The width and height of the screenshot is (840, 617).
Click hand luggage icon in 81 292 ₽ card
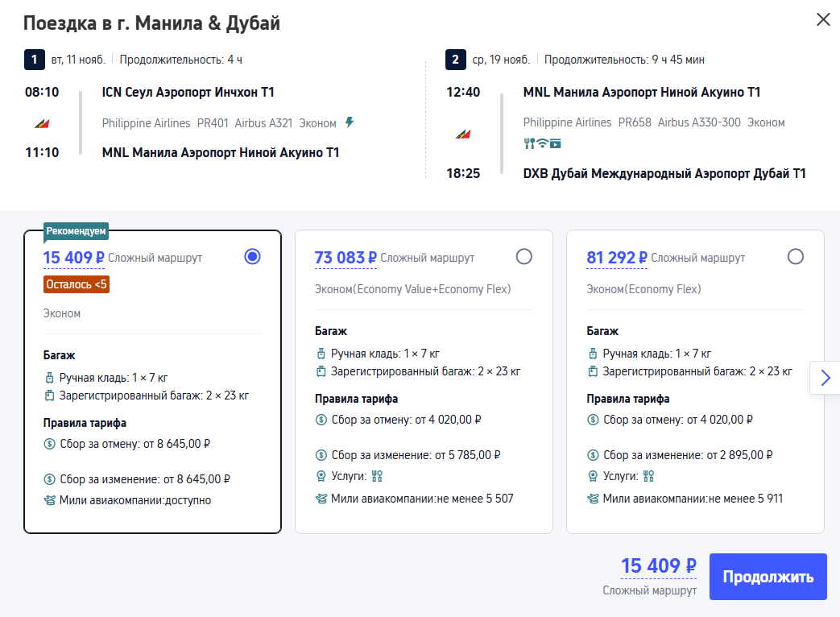pyautogui.click(x=593, y=354)
